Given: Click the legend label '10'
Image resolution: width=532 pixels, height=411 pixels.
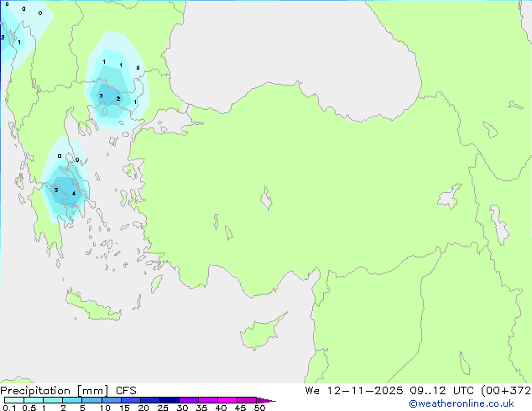Looking at the screenshot, I should [x=105, y=408].
